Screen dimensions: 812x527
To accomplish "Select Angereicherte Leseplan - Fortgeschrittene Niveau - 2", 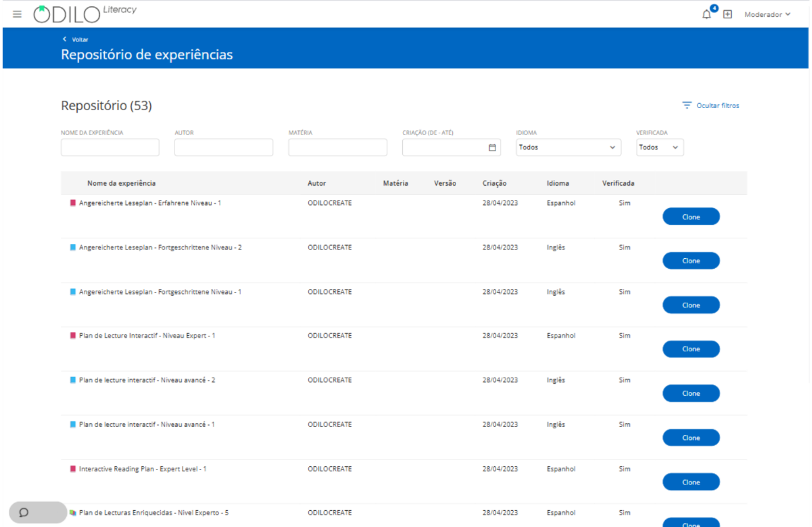I will (x=160, y=248).
